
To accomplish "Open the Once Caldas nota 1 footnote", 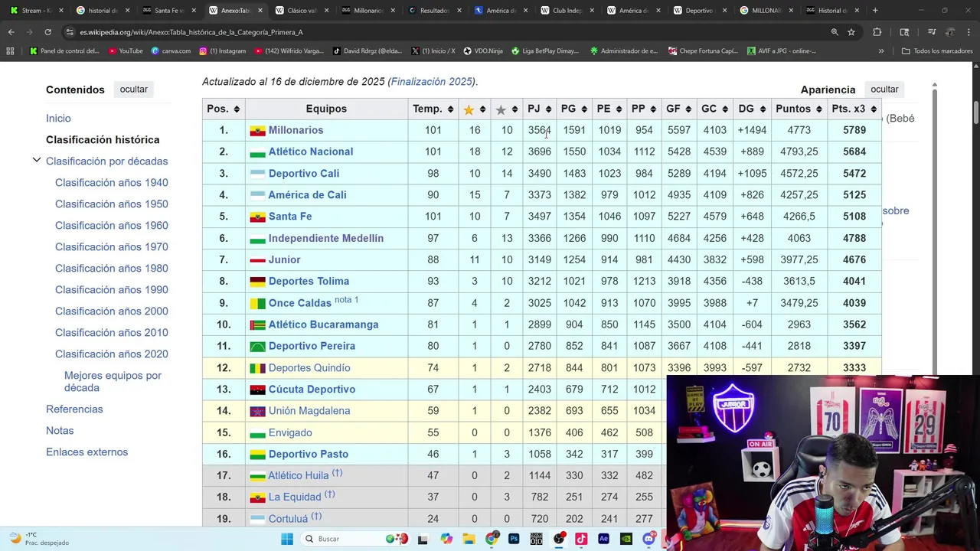I will point(346,299).
